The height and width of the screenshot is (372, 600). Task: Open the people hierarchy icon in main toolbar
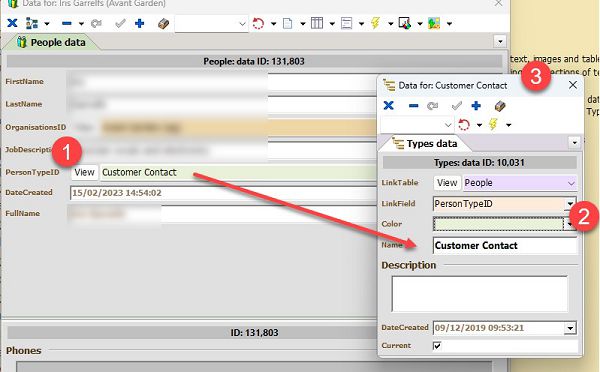pyautogui.click(x=32, y=23)
